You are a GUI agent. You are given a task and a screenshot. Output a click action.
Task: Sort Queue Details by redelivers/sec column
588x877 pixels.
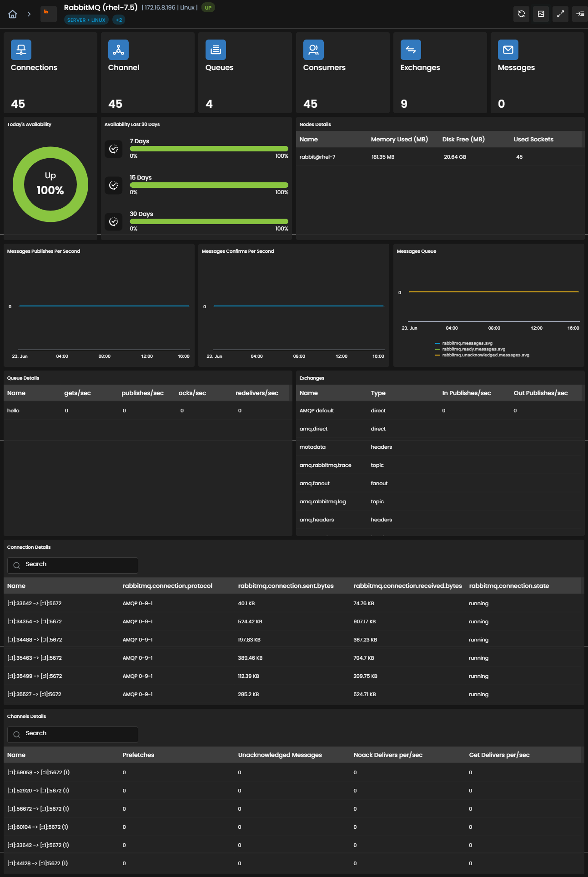pyautogui.click(x=257, y=393)
